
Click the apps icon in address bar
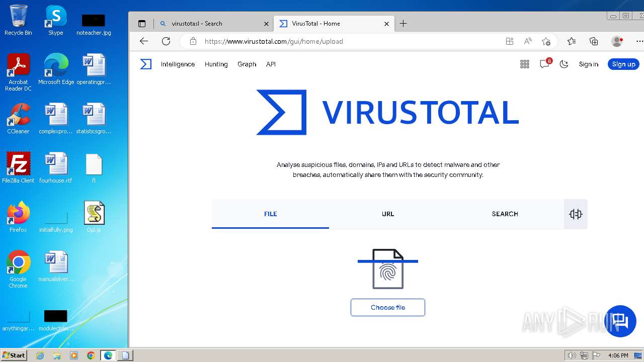[510, 41]
